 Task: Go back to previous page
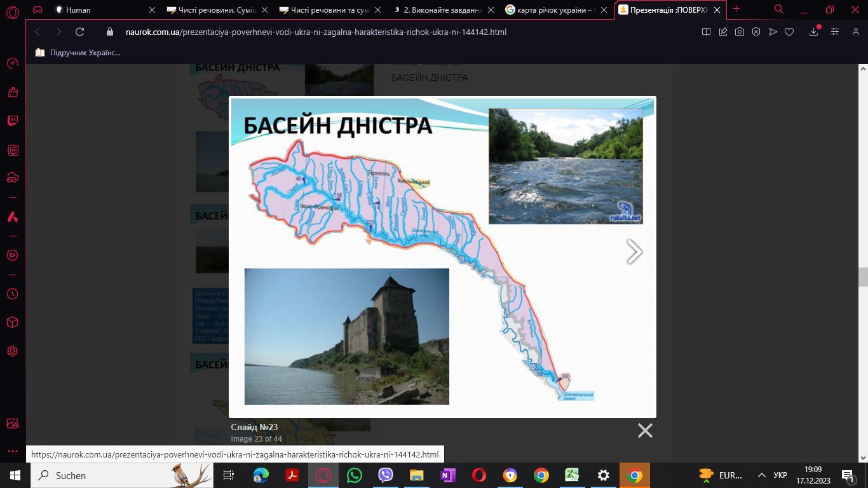37,32
